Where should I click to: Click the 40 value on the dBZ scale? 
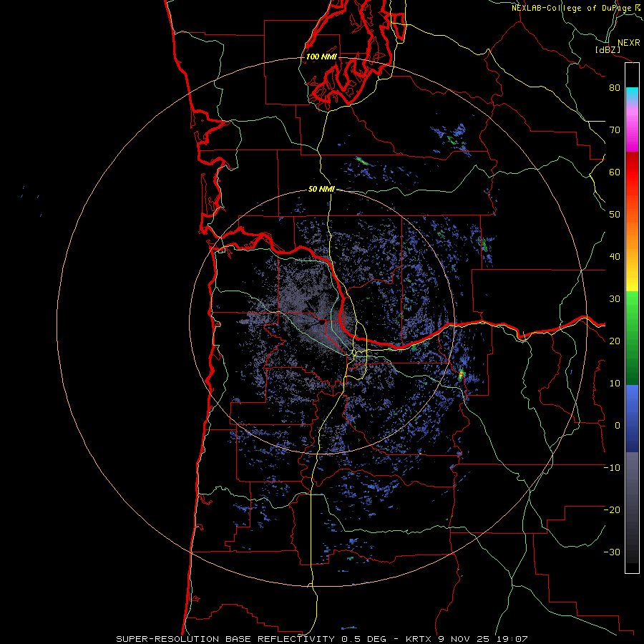coord(615,257)
